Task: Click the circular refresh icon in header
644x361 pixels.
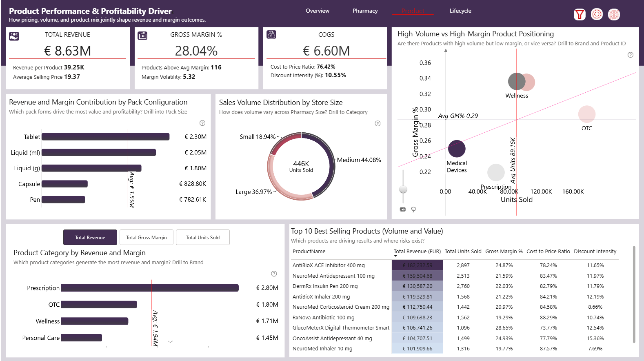Action: [x=597, y=15]
